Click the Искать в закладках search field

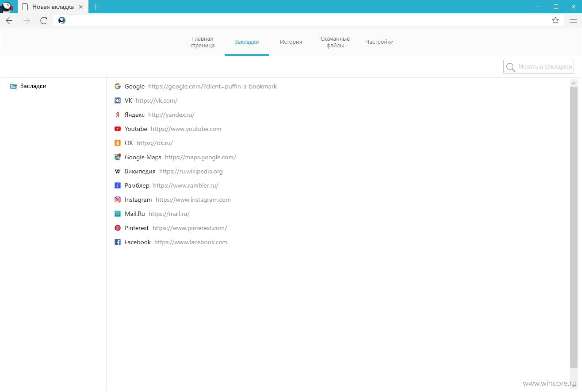tap(539, 67)
